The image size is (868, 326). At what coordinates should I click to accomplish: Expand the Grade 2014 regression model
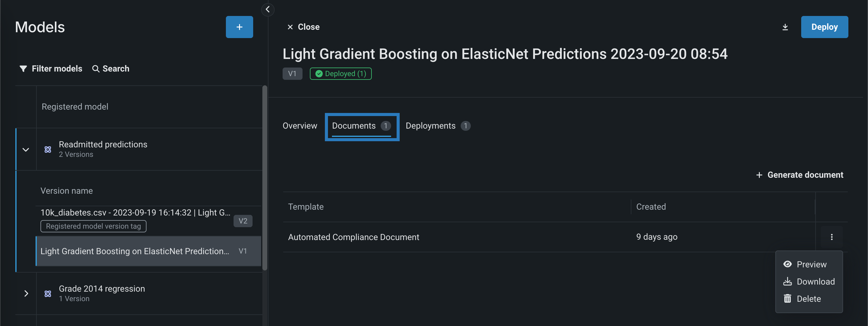point(26,293)
